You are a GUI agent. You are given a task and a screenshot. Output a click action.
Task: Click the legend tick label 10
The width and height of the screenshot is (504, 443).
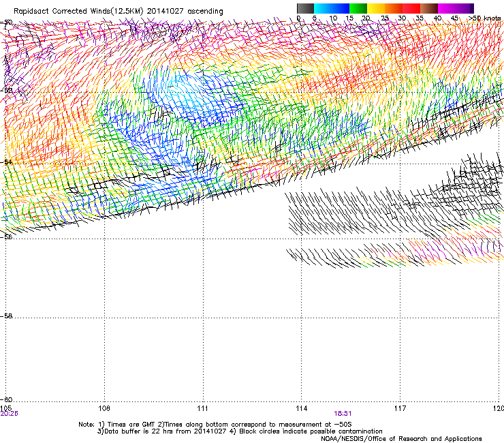[x=333, y=18]
